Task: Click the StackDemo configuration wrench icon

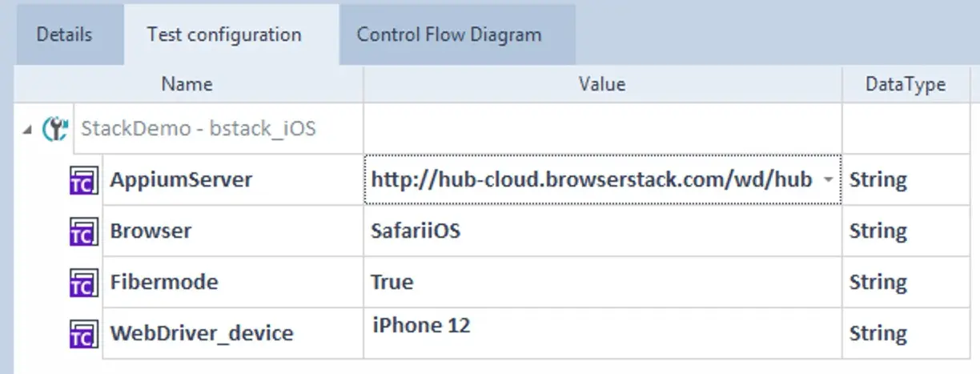Action: [x=54, y=128]
